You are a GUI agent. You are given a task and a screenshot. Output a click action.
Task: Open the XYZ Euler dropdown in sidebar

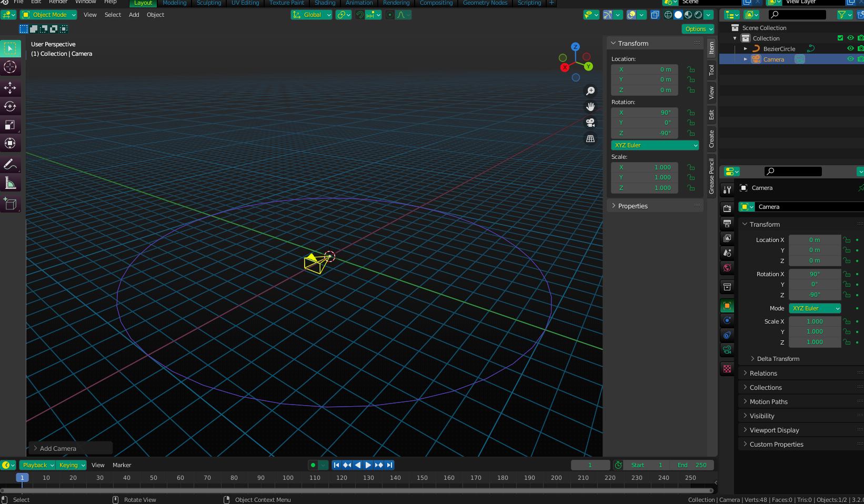point(655,145)
